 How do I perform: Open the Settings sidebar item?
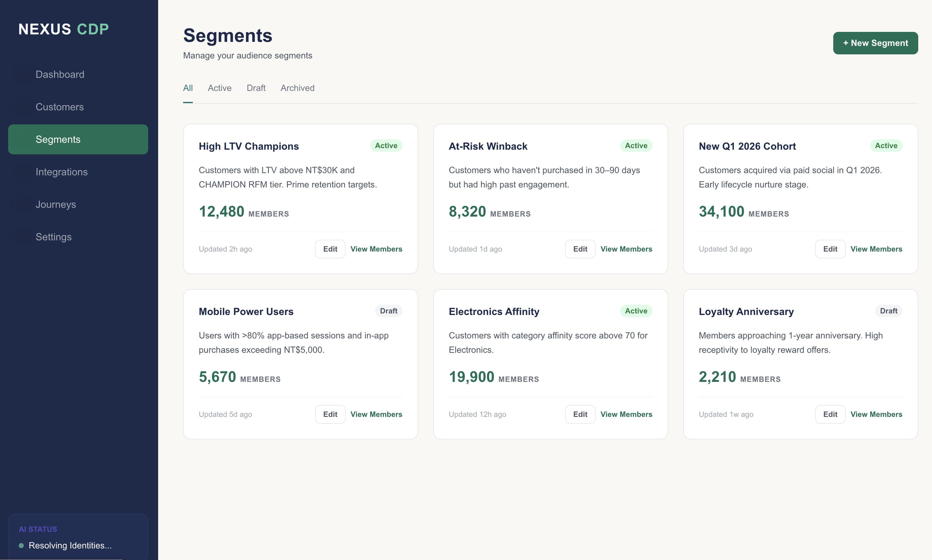(x=53, y=237)
